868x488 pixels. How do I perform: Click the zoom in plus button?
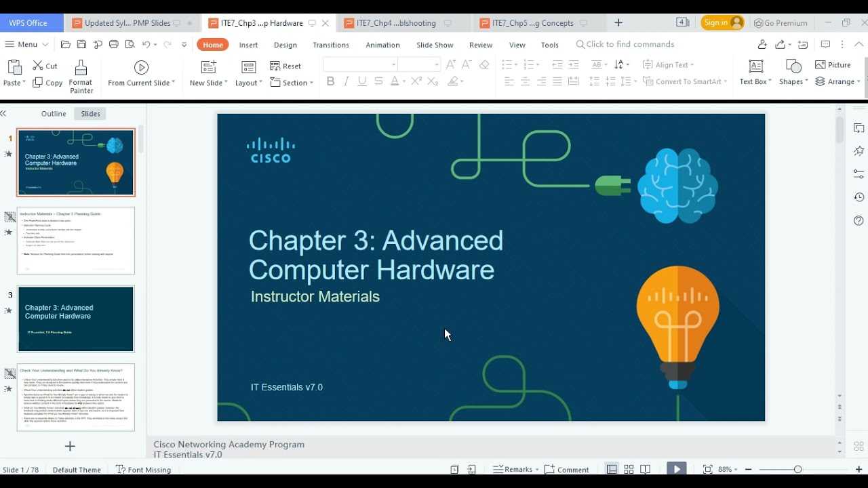pos(859,469)
